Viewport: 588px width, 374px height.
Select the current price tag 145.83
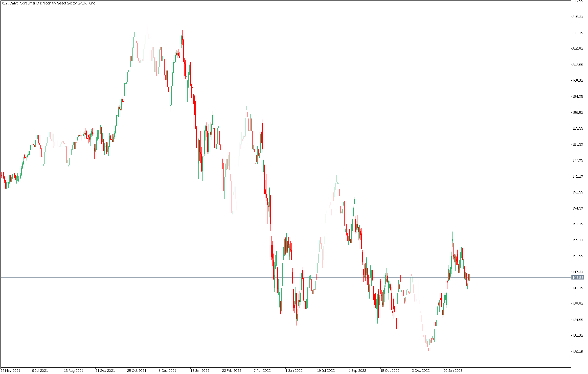578,278
